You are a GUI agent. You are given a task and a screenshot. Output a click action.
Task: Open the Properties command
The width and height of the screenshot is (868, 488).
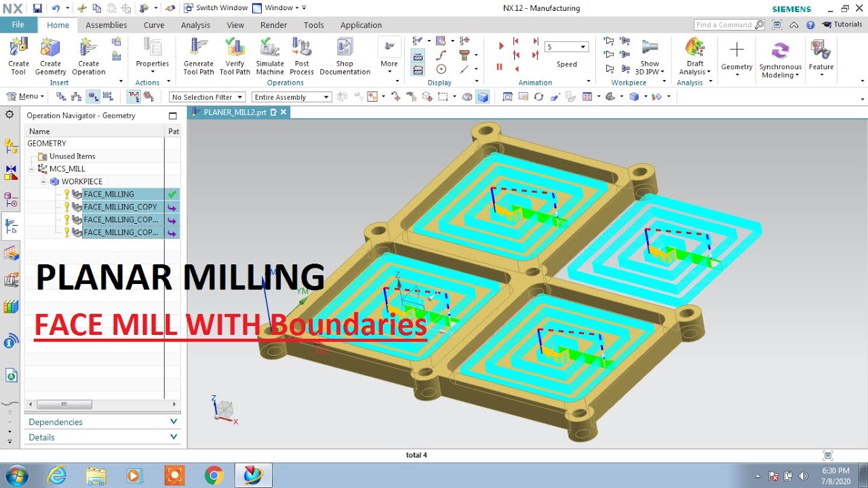153,54
